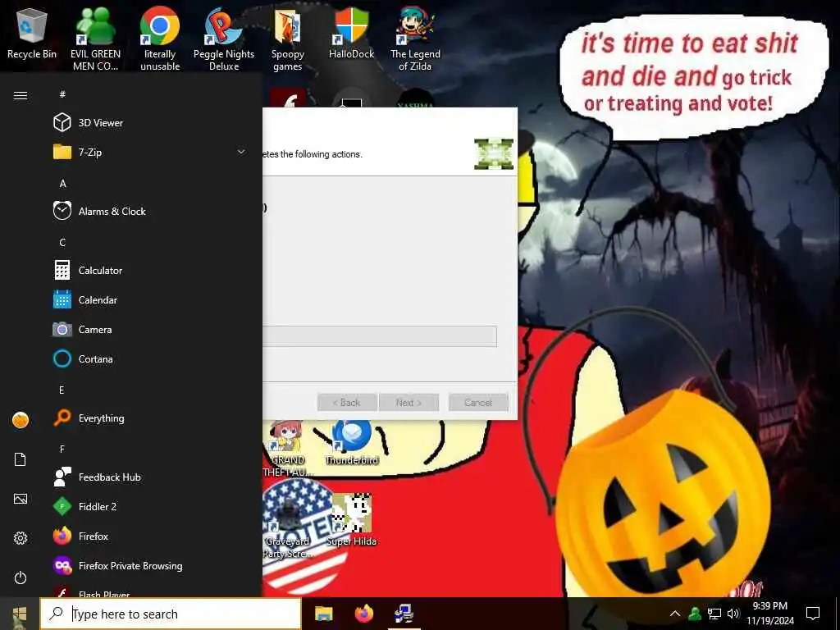This screenshot has height=630, width=840.
Task: Open File Explorer from the taskbar
Action: [323, 614]
